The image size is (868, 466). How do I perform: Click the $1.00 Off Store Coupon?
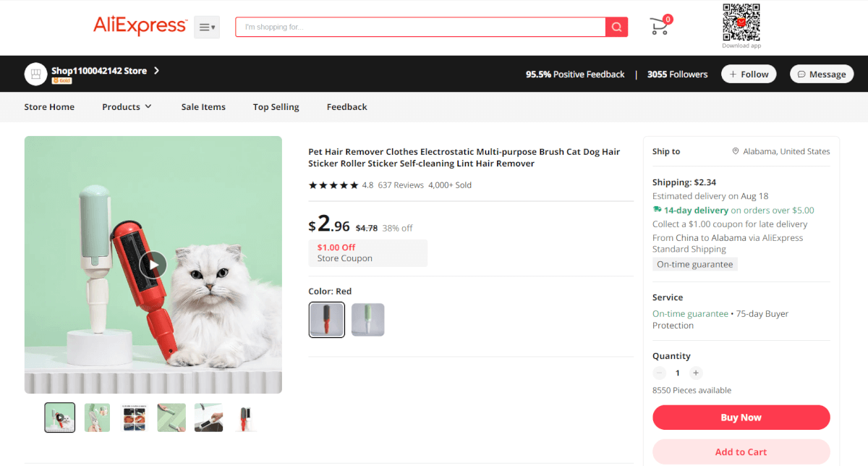coord(368,253)
